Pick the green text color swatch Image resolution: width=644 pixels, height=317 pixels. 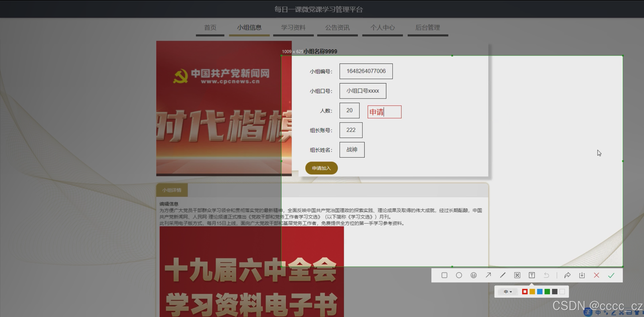point(547,292)
